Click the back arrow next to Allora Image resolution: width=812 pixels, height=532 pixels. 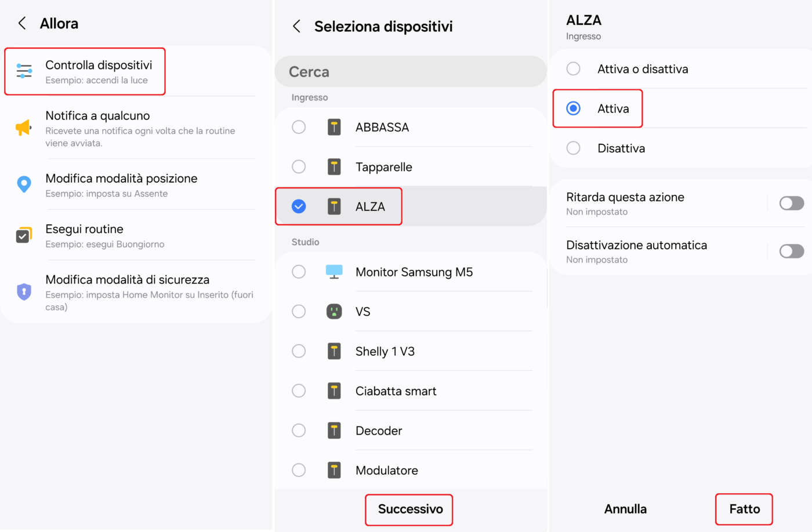22,23
